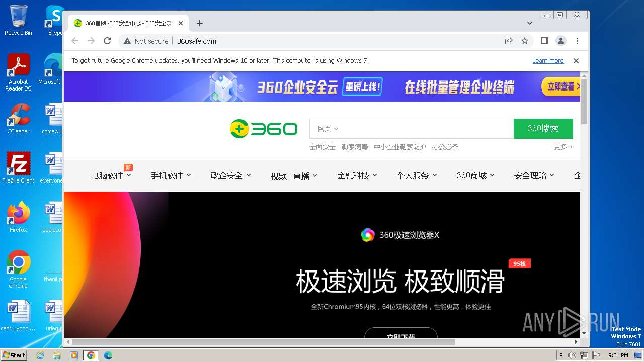Screen dimensions: 644x362
Task: Select the 360官网 browser tab
Action: [128, 23]
